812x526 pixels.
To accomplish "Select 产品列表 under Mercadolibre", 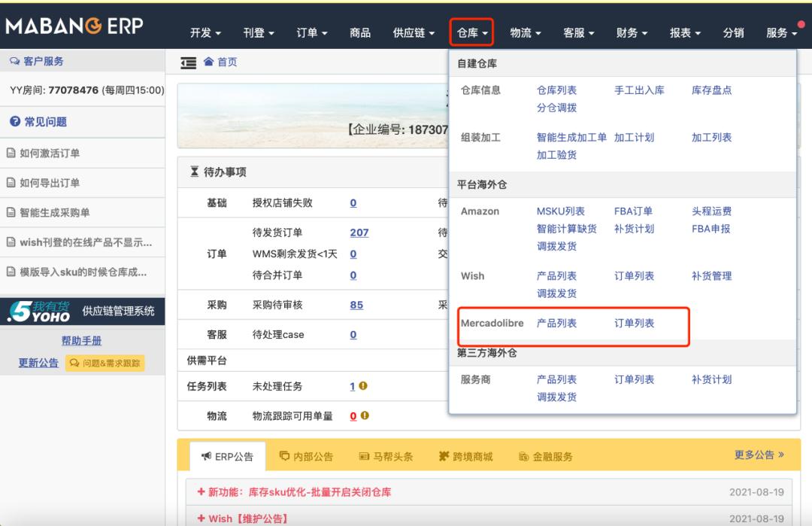I will click(x=556, y=323).
